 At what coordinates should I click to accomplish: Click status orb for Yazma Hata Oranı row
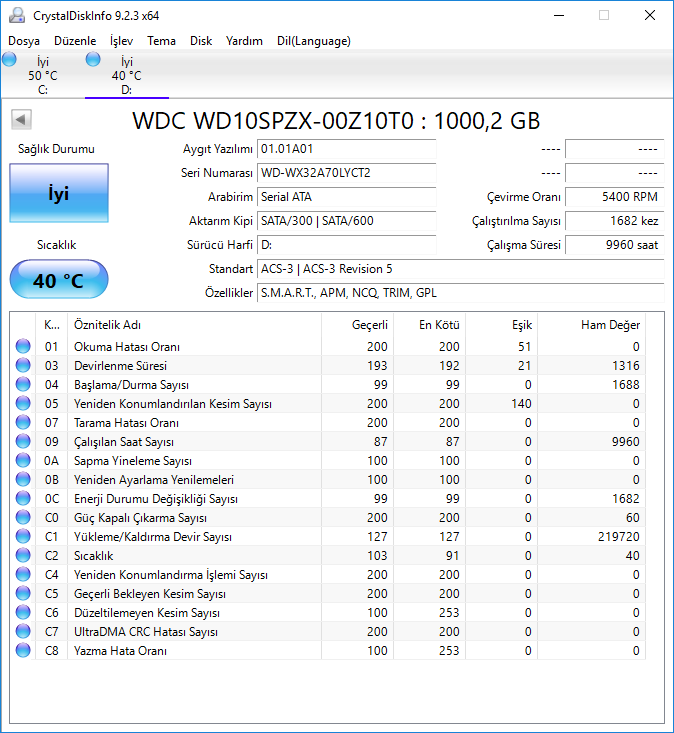[x=23, y=651]
